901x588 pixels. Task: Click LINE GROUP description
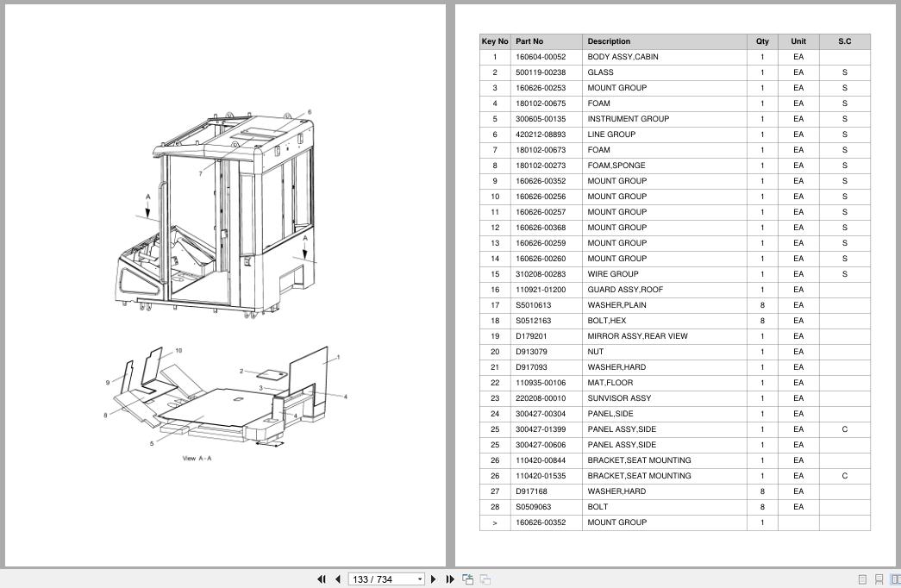[610, 134]
